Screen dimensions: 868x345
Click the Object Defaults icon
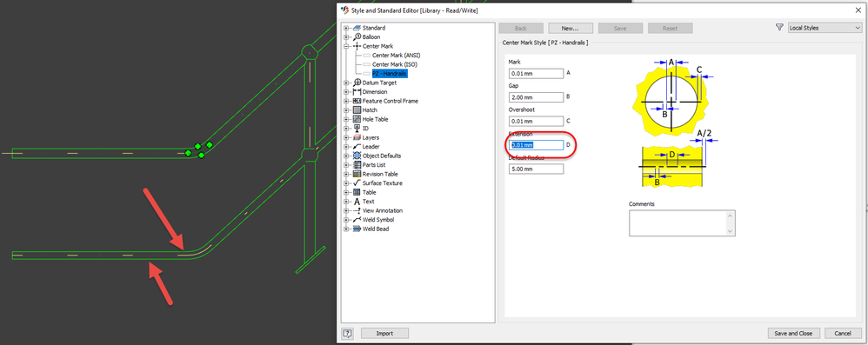click(357, 156)
